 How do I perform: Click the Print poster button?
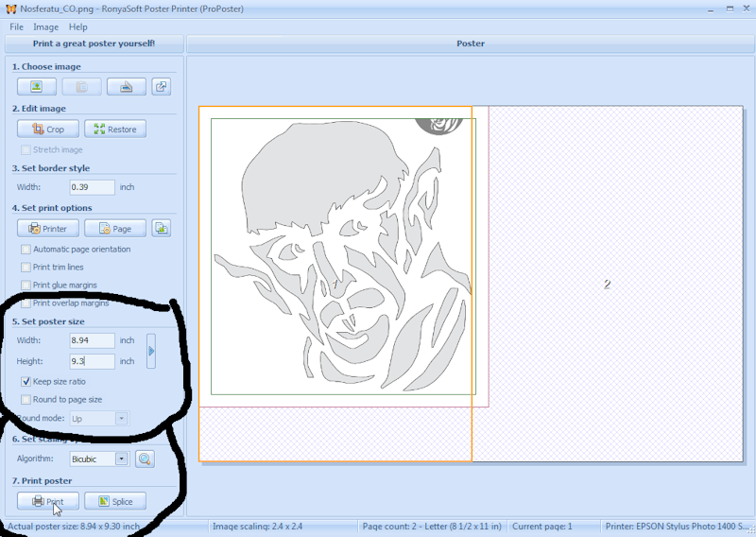tap(48, 501)
